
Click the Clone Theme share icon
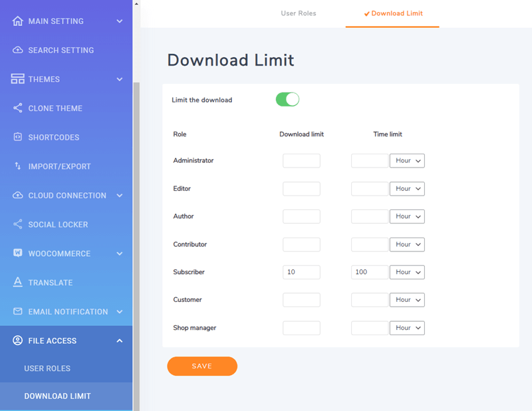pyautogui.click(x=18, y=108)
